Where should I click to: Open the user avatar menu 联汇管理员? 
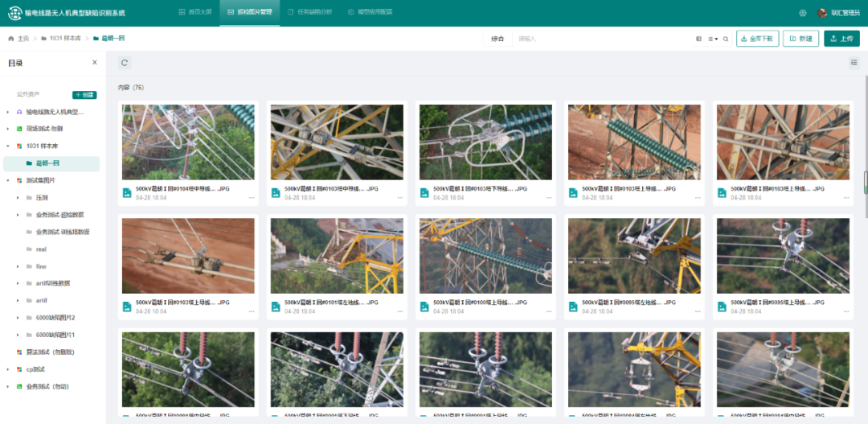tap(838, 13)
